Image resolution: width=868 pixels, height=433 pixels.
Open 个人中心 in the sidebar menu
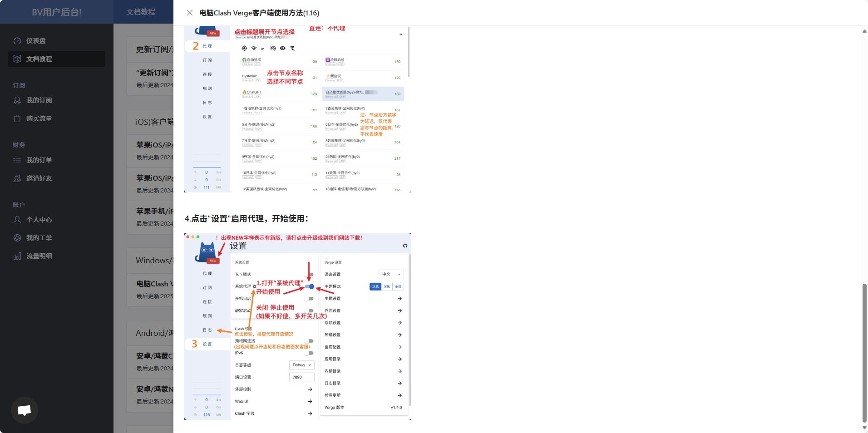tap(39, 220)
